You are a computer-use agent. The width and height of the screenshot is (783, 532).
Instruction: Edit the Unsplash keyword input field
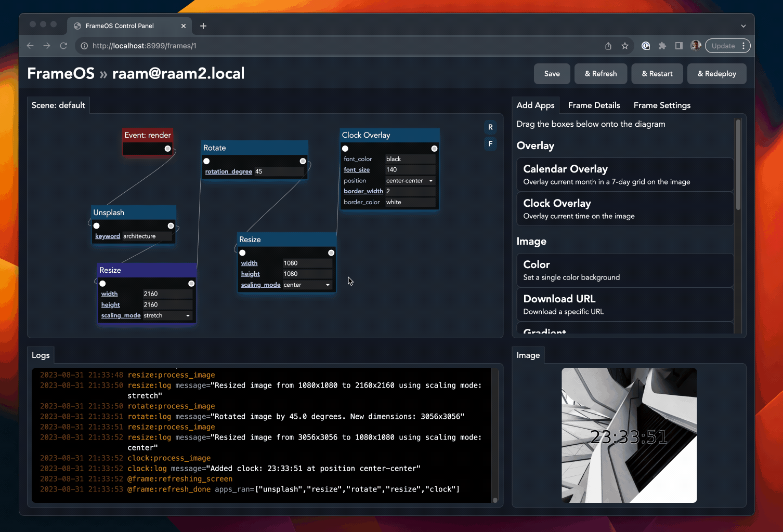click(x=147, y=236)
